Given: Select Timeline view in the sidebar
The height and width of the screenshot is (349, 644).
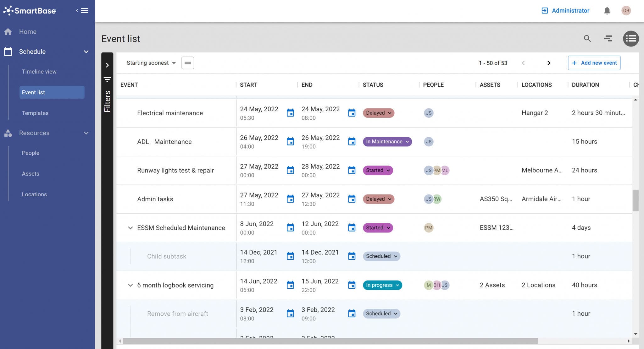Looking at the screenshot, I should tap(39, 71).
